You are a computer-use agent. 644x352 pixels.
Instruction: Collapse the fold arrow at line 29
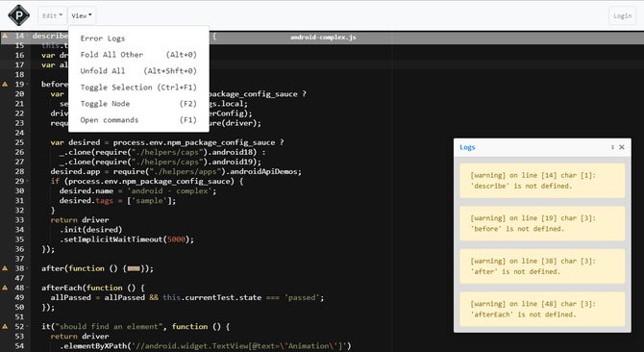(x=27, y=181)
